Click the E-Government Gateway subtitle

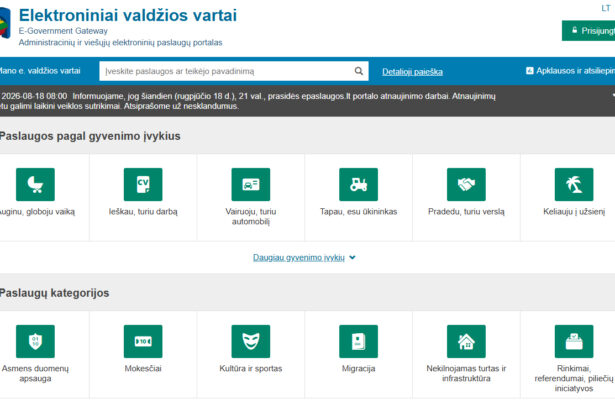tap(63, 31)
